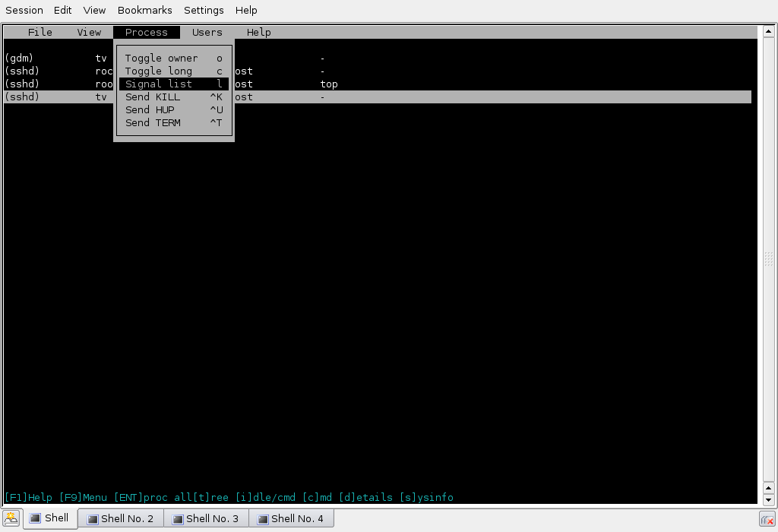Open the Session menu
The height and width of the screenshot is (532, 778).
[24, 10]
